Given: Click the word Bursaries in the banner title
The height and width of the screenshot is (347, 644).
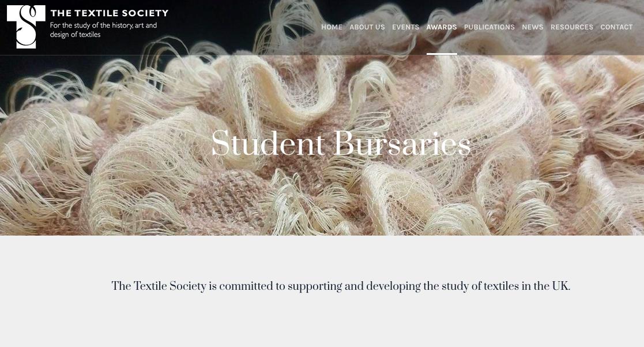Looking at the screenshot, I should [402, 144].
